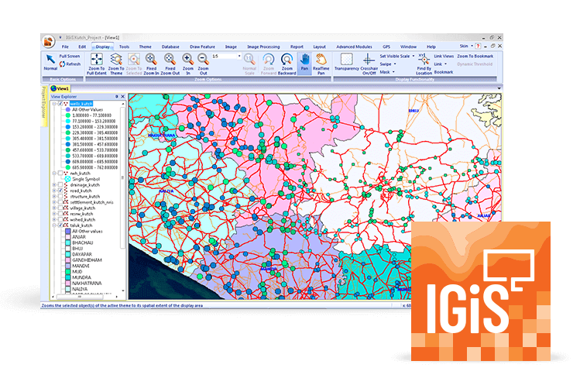Viewport: 580px width, 392px height.
Task: Click the Link Views button
Action: pos(444,57)
